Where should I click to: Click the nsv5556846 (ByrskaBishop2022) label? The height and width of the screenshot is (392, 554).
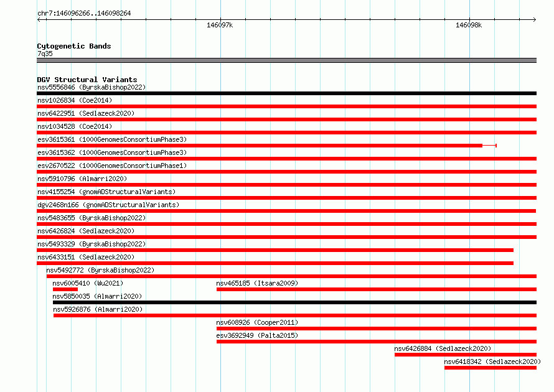pyautogui.click(x=92, y=87)
